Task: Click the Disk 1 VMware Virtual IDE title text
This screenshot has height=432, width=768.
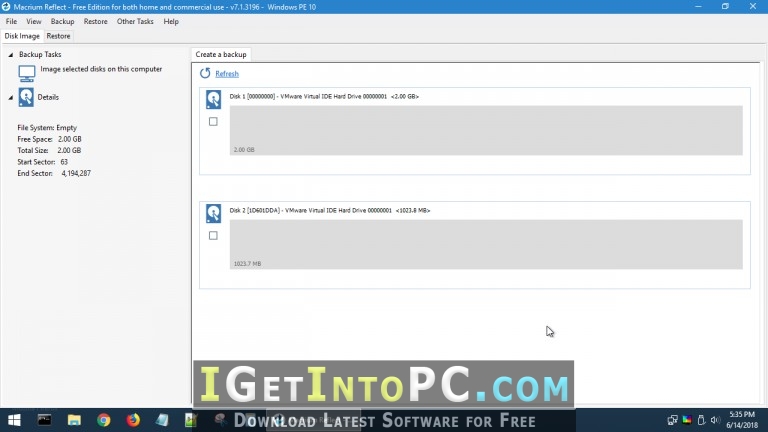Action: click(324, 96)
